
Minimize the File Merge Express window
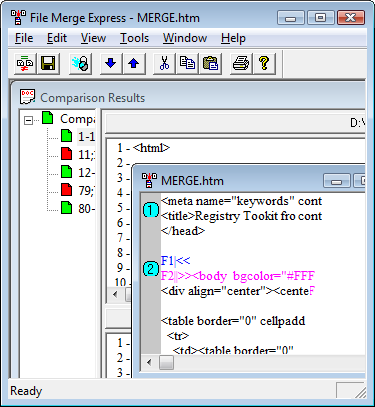[290, 18]
